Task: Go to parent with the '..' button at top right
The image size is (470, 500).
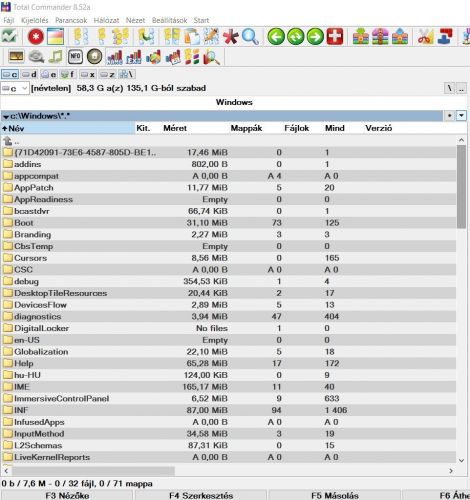Action: pyautogui.click(x=461, y=88)
